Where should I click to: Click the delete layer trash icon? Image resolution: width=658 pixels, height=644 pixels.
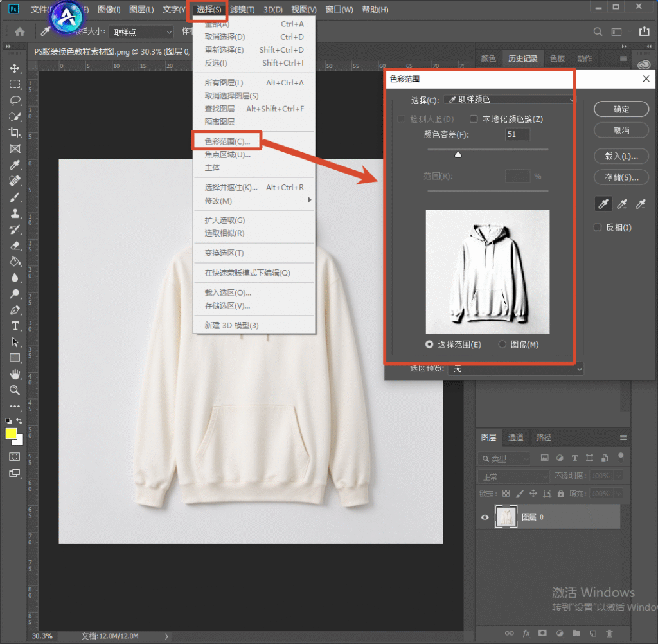click(609, 633)
